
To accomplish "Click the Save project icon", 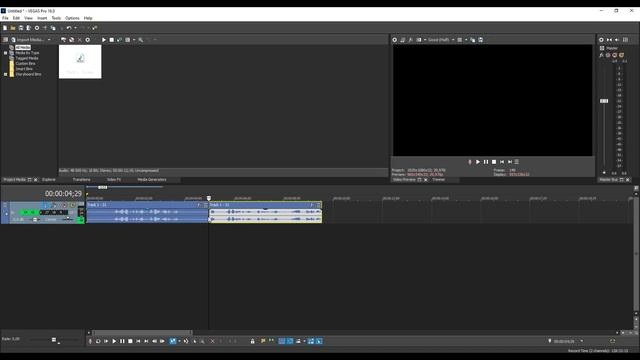I will (21, 28).
